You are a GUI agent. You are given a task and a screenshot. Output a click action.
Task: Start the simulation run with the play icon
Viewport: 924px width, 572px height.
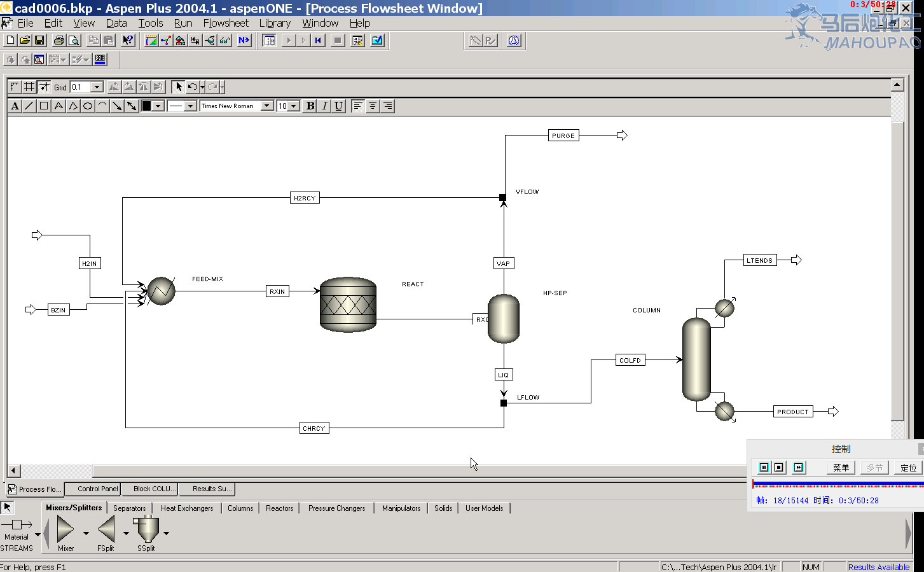(x=289, y=40)
